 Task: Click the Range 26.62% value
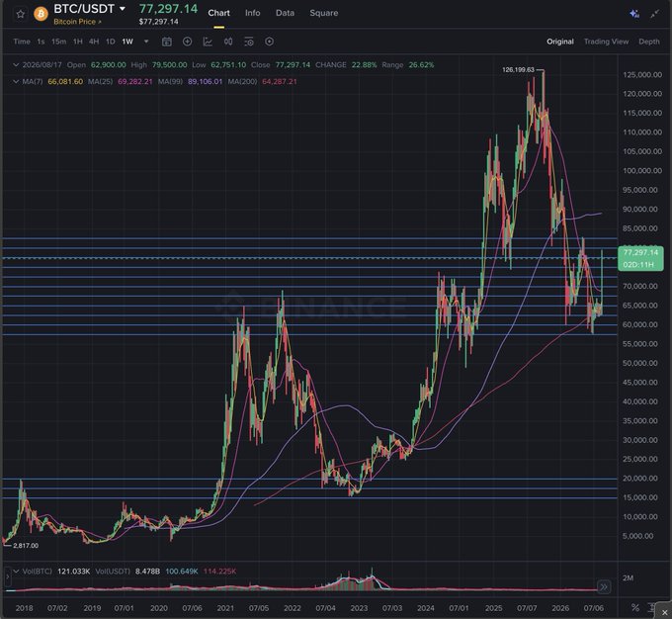(x=421, y=65)
